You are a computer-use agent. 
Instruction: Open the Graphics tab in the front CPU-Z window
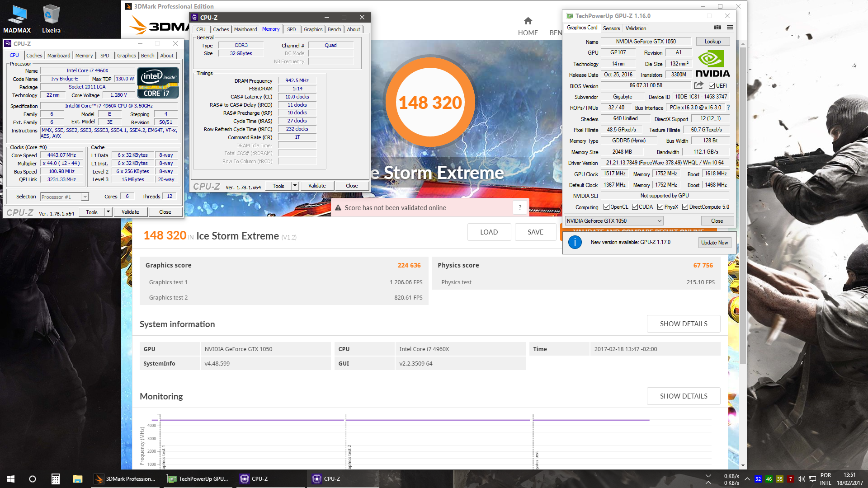(313, 29)
